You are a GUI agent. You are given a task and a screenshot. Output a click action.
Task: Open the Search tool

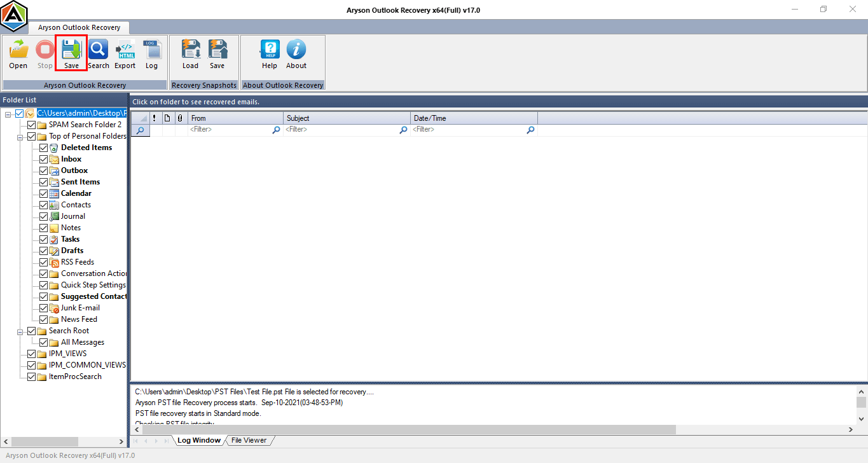[x=98, y=50]
